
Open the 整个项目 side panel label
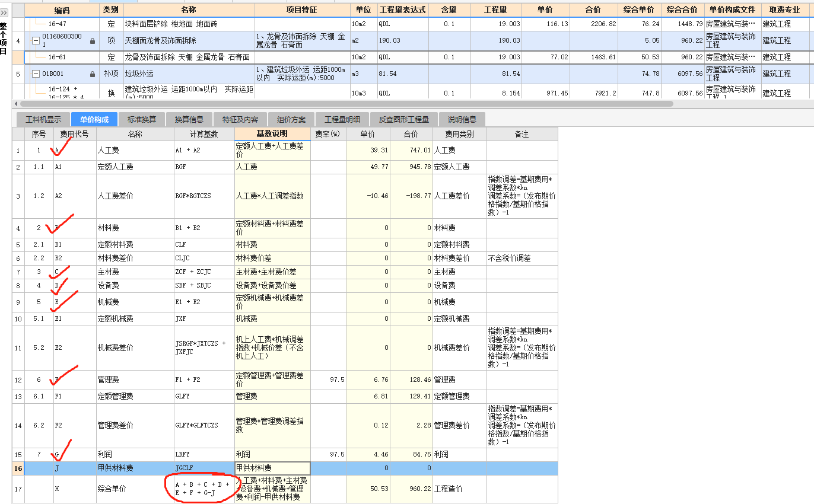click(x=4, y=39)
